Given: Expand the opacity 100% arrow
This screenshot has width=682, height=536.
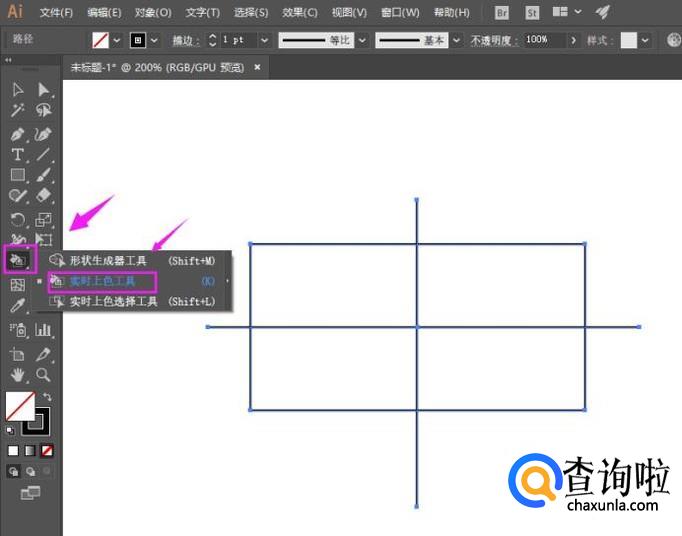Looking at the screenshot, I should [x=573, y=40].
